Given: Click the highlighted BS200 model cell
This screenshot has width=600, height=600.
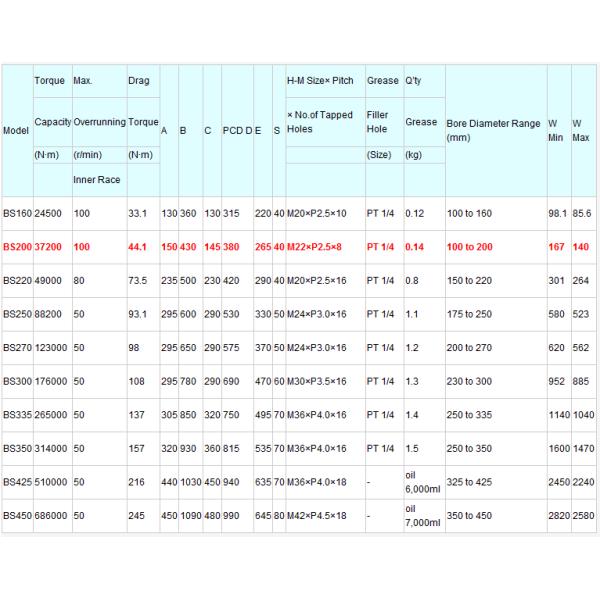Looking at the screenshot, I should [18, 247].
